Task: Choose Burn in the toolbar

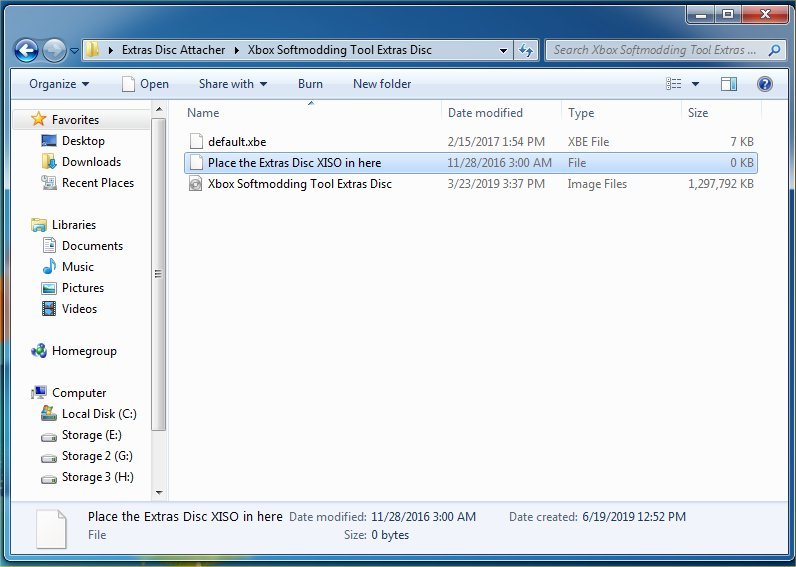Action: tap(310, 84)
